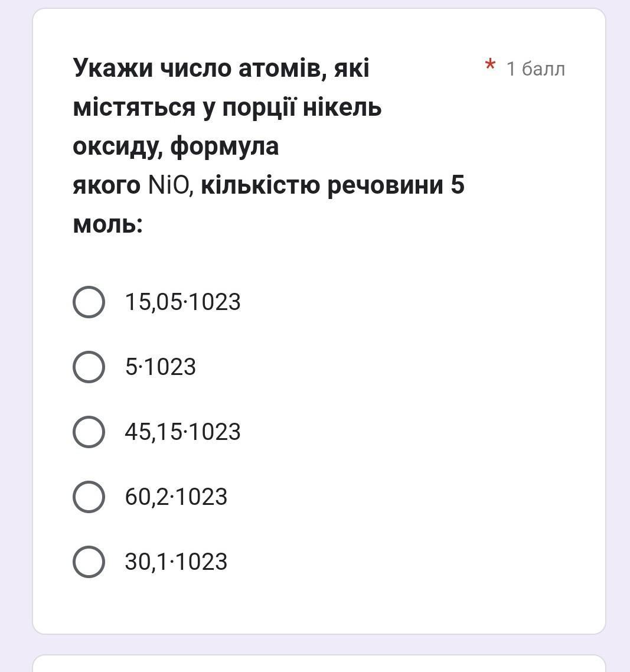Click the 45,15·1023 answer label text
Image resolution: width=630 pixels, height=672 pixels.
182,432
